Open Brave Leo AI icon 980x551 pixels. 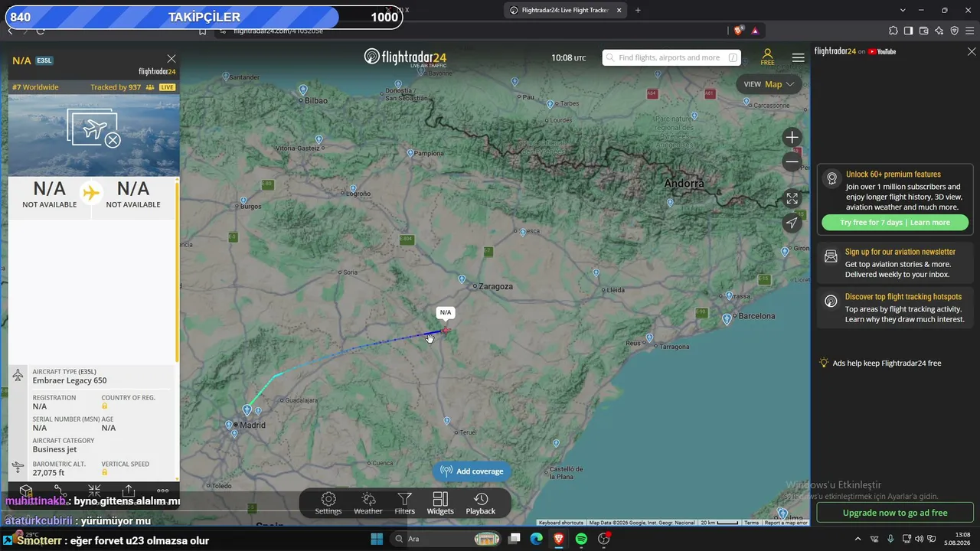939,31
